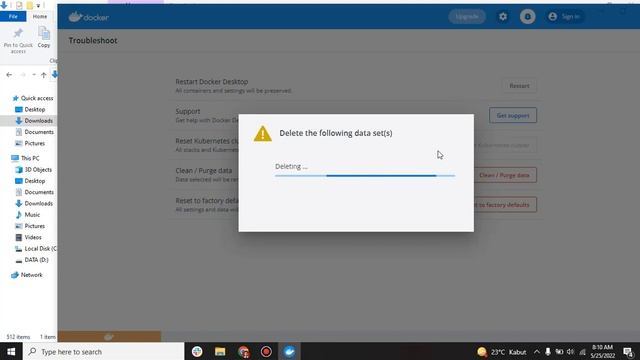Screen dimensions: 640x360
Task: Click the Deleting progress bar in dialog
Action: point(365,176)
